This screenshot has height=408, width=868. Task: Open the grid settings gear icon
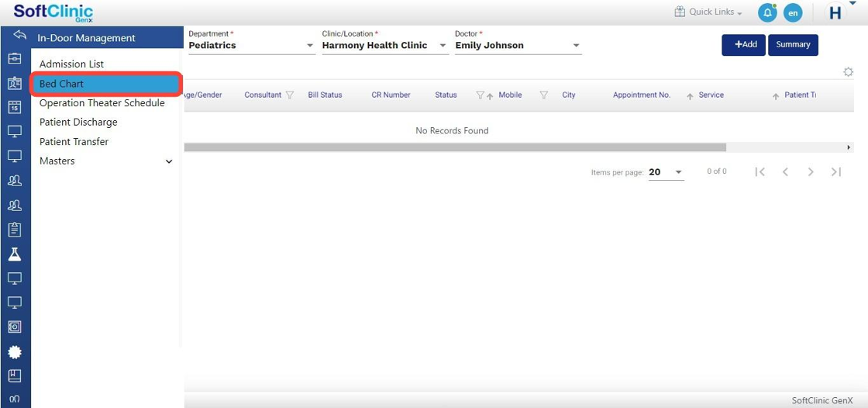coord(848,72)
